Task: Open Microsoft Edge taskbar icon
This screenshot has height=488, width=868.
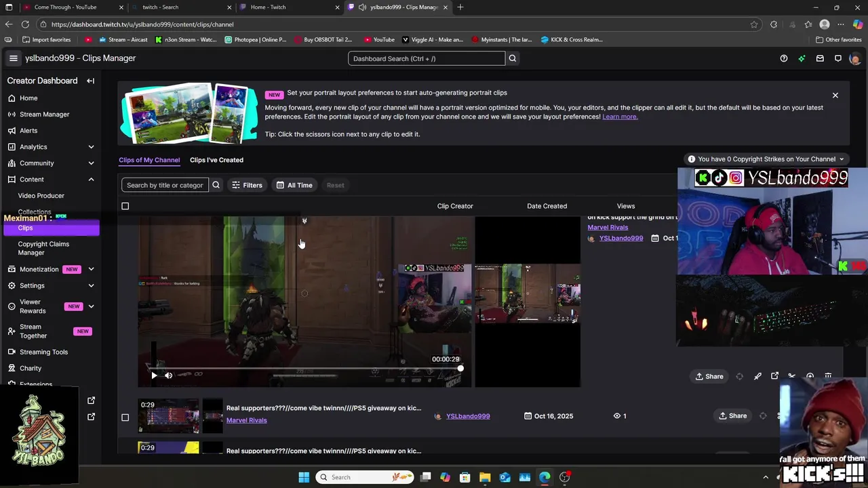Action: click(x=545, y=477)
